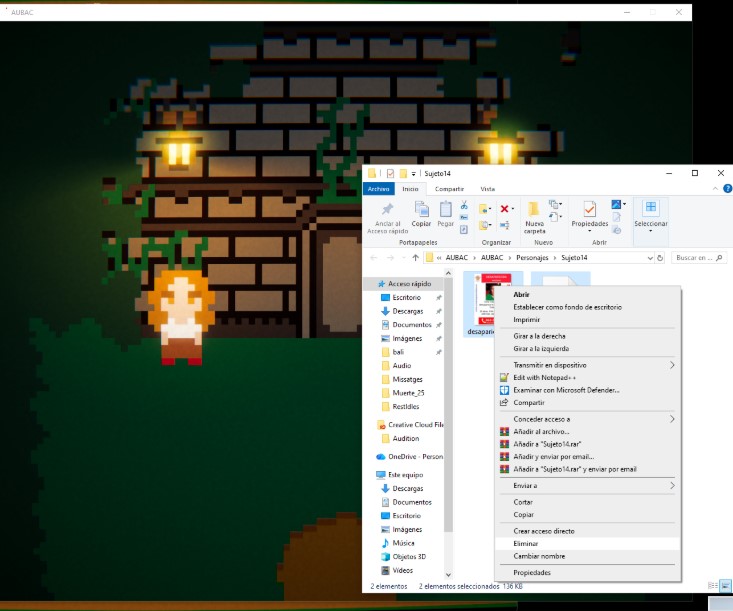Click the scissors Cortar icon in ribbon

(x=464, y=205)
